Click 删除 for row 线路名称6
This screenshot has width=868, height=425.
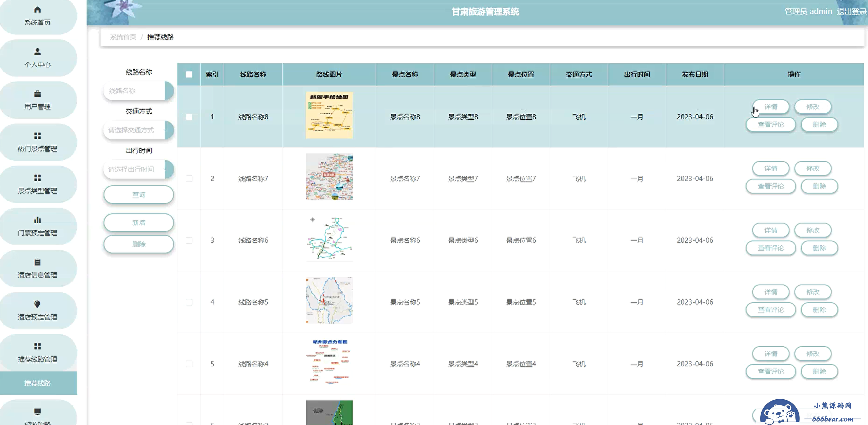click(819, 248)
